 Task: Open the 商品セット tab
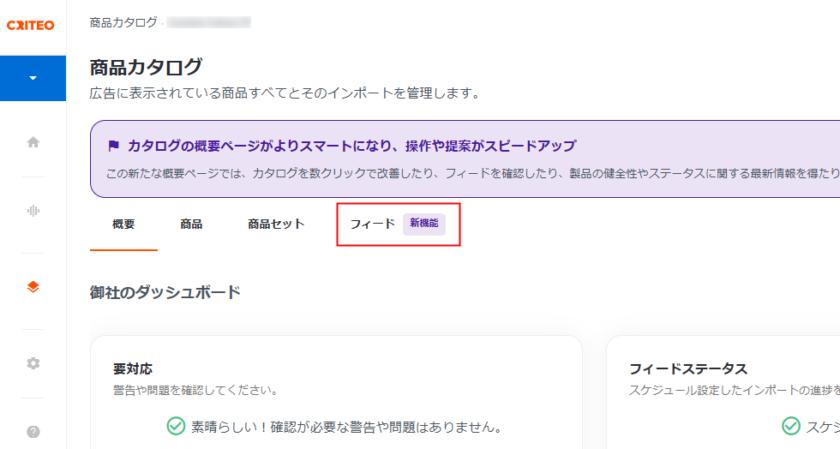276,224
